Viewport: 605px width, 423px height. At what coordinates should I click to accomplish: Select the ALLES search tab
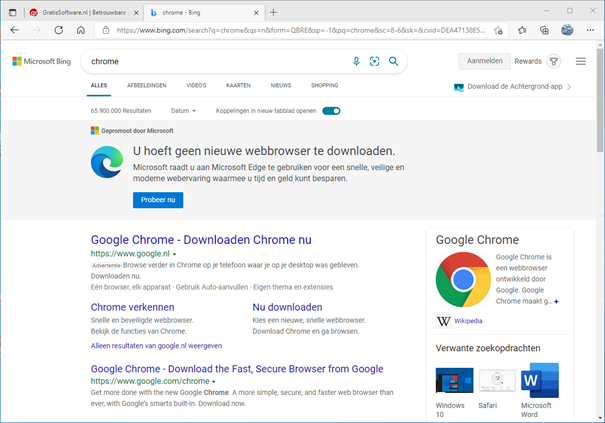(99, 85)
